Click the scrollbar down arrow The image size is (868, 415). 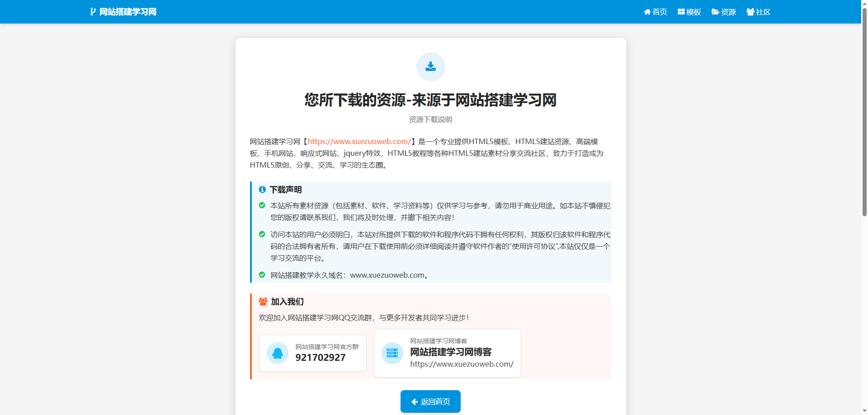[864, 411]
